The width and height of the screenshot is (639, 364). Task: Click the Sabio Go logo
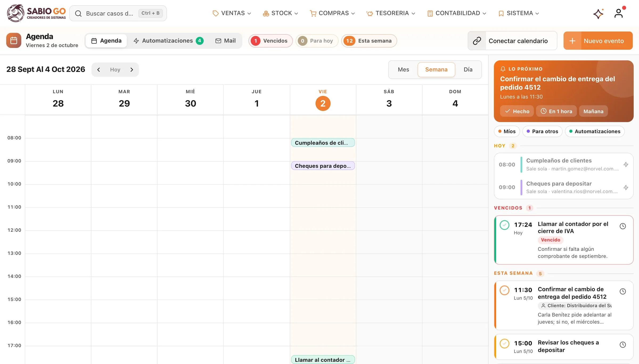[x=36, y=13]
